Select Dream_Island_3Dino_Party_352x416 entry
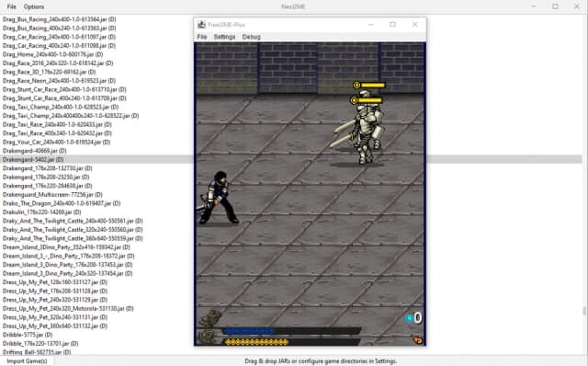Screen dimensions: 588x366 66,247
